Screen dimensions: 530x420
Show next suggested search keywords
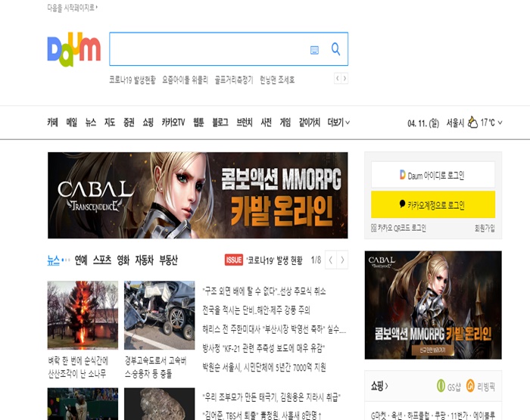[344, 79]
